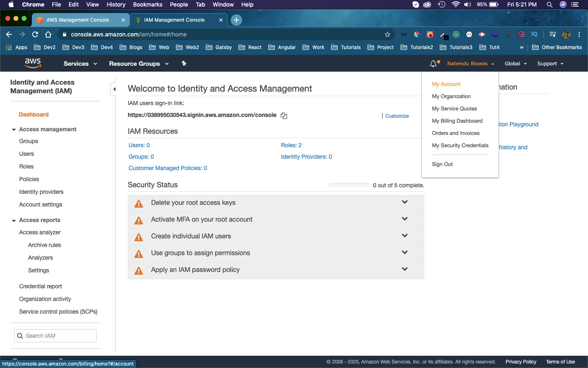The width and height of the screenshot is (588, 368).
Task: Click the search magnifier in Search IAM box
Action: (x=20, y=336)
